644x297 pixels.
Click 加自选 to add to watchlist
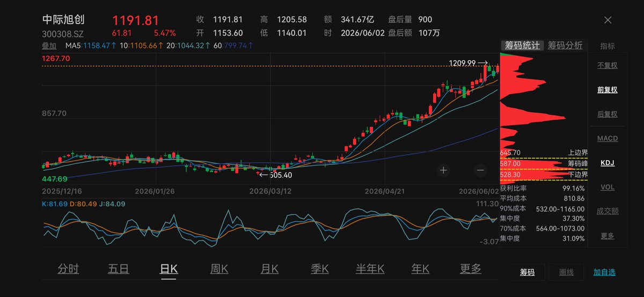tap(604, 272)
